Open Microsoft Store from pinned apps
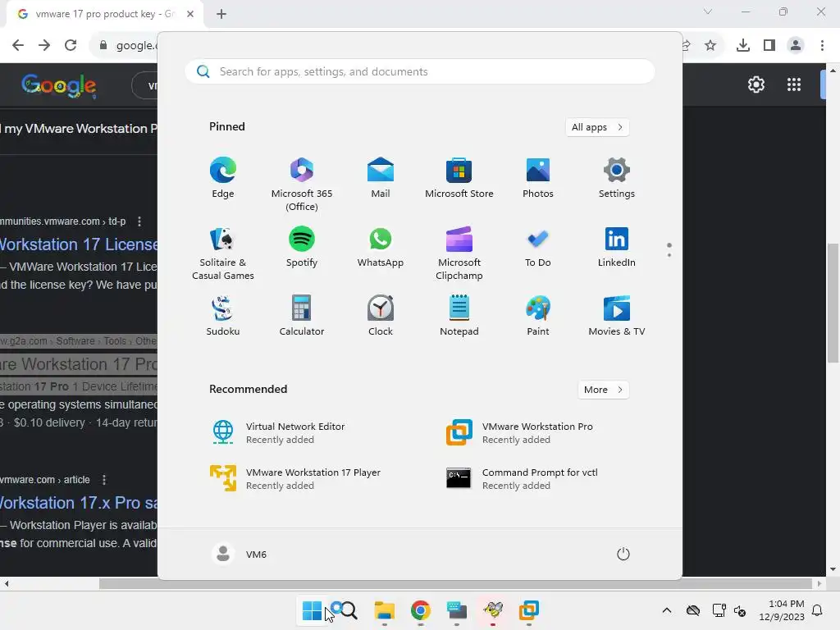The image size is (840, 630). tap(459, 178)
